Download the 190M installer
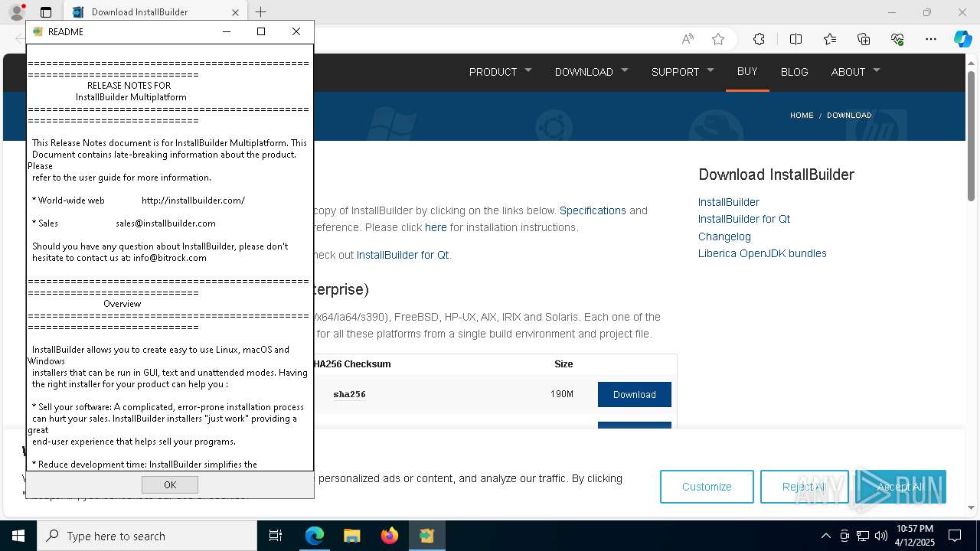 pyautogui.click(x=635, y=394)
